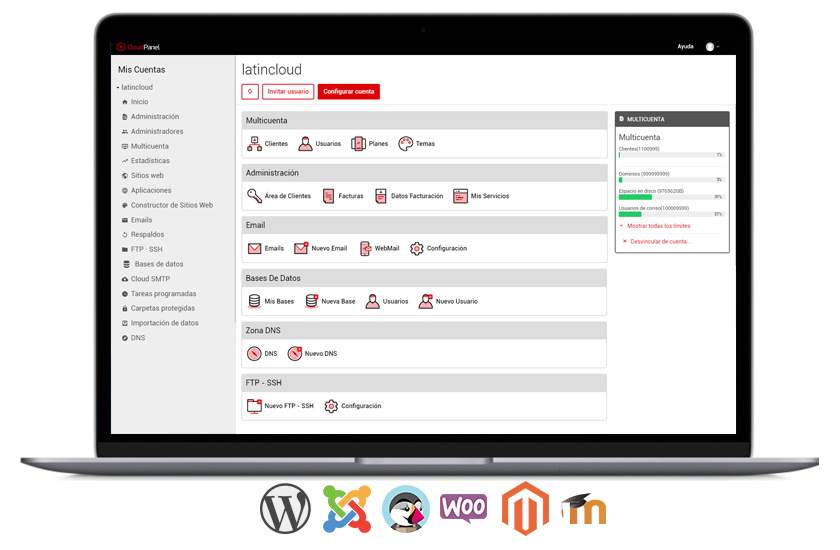This screenshot has height=550, width=840.
Task: Open the Ayuda link in header
Action: (685, 47)
